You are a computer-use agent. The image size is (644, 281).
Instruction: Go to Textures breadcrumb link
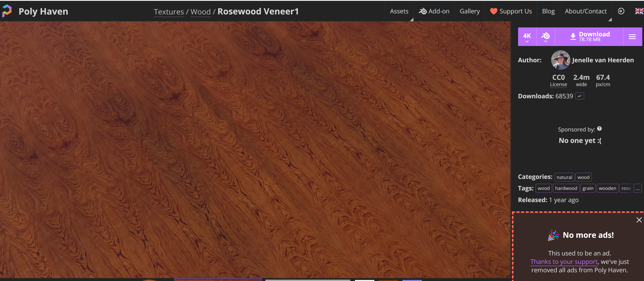(169, 12)
